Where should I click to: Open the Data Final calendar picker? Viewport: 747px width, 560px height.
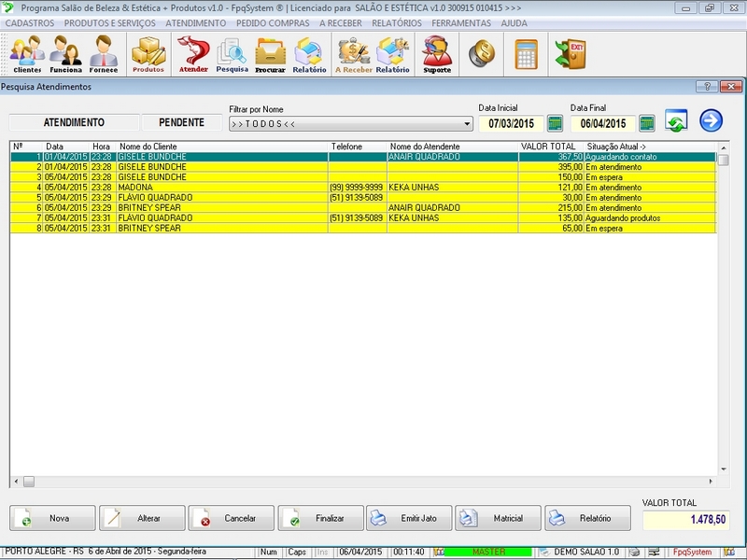tap(646, 123)
